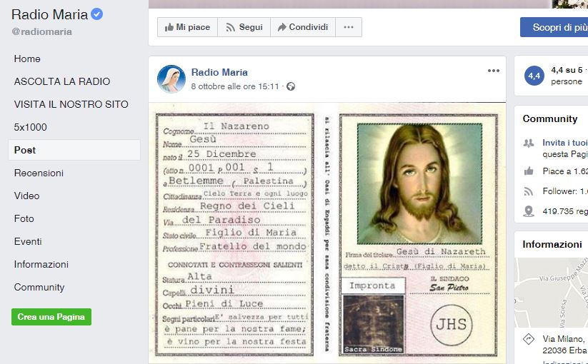Click the Invita i tuoi link
This screenshot has width=588, height=364.
564,143
